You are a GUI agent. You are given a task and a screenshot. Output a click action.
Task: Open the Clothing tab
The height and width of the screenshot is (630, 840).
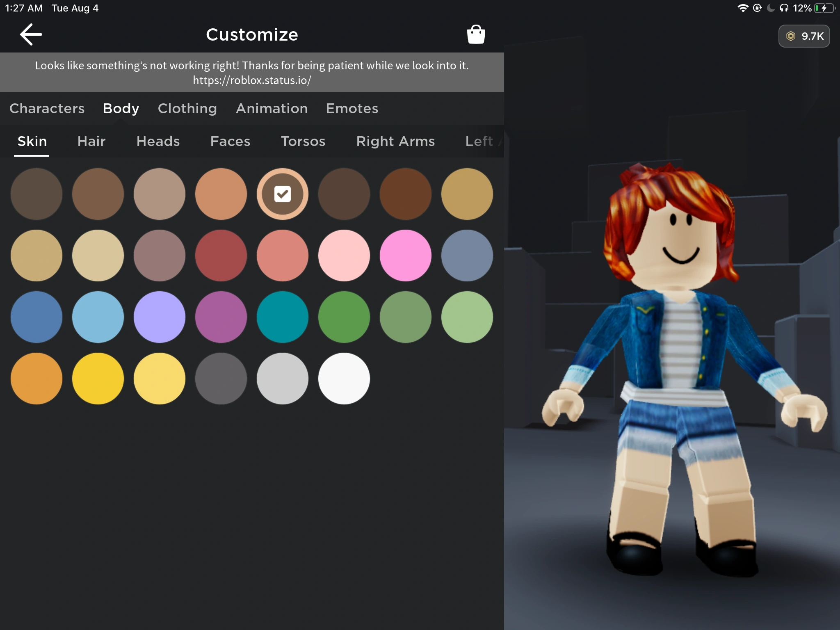click(x=187, y=108)
